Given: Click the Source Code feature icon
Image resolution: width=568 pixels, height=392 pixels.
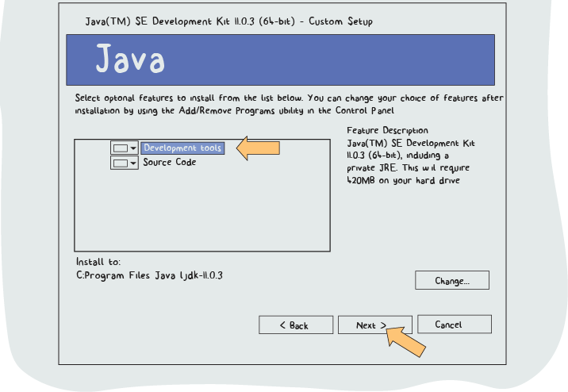Looking at the screenshot, I should [120, 163].
